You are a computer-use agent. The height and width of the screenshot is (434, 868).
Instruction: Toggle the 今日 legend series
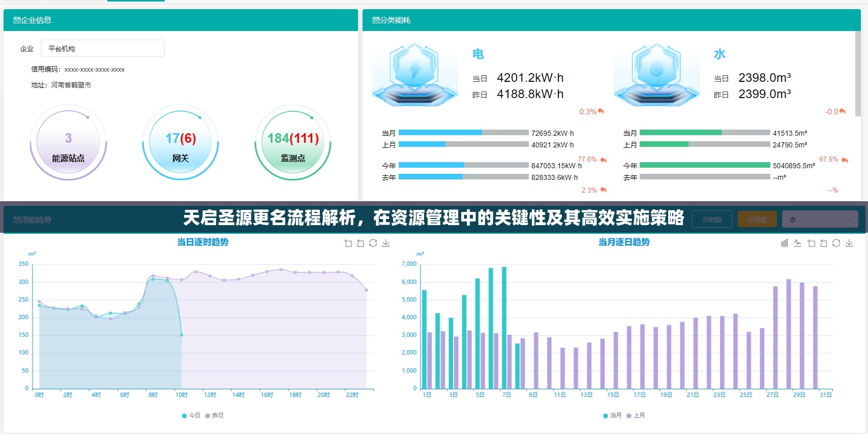click(x=191, y=415)
